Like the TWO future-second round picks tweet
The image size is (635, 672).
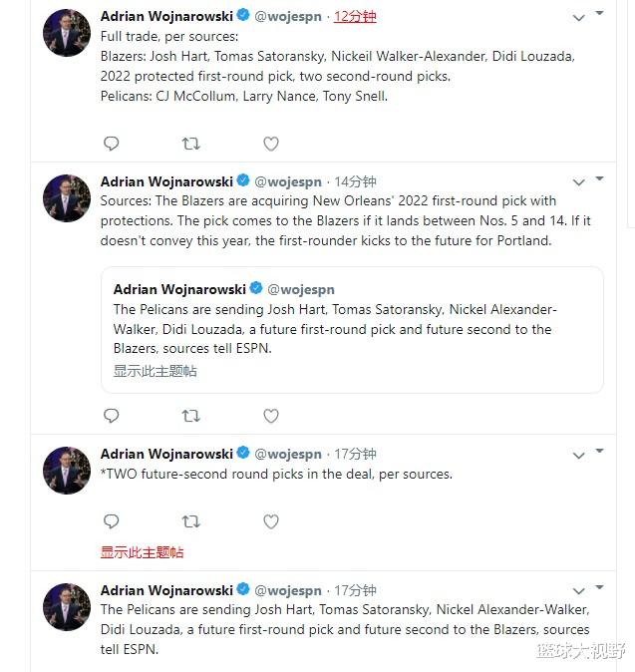click(271, 521)
